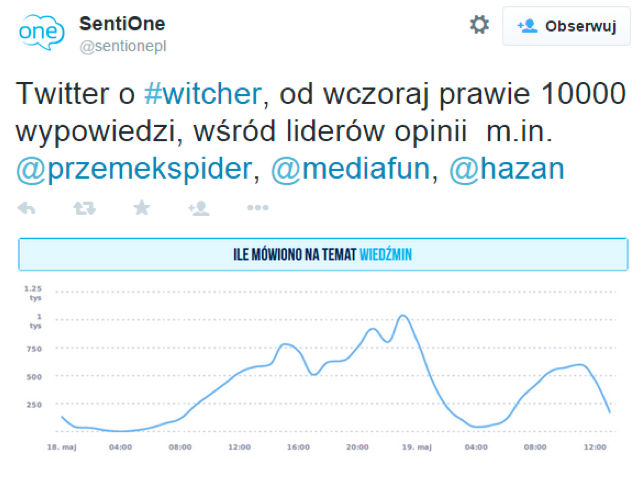Click the @sentionepl handle
642x481 pixels.
click(122, 46)
